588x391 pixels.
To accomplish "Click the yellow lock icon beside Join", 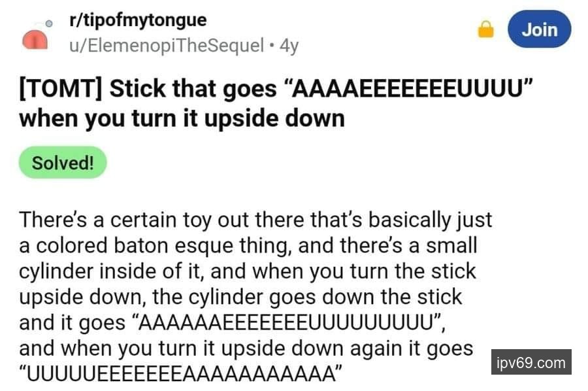I will 485,30.
